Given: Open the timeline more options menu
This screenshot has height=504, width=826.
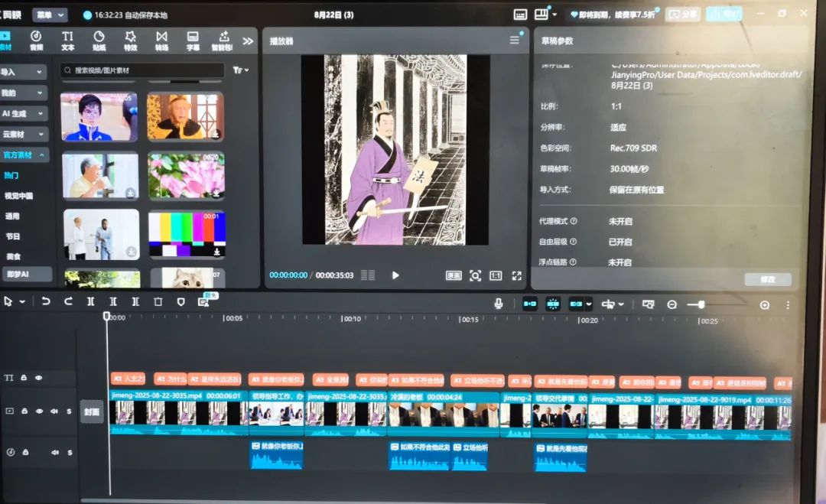Looking at the screenshot, I should (788, 305).
